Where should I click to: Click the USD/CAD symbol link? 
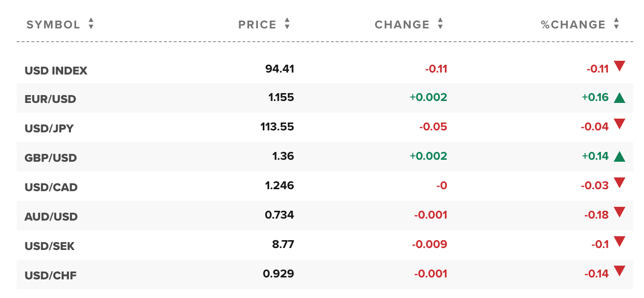click(51, 188)
